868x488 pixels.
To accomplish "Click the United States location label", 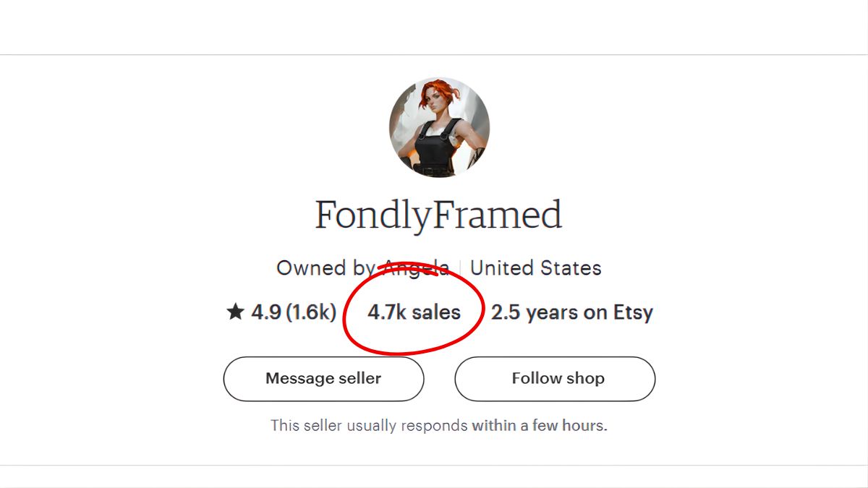I will click(536, 268).
